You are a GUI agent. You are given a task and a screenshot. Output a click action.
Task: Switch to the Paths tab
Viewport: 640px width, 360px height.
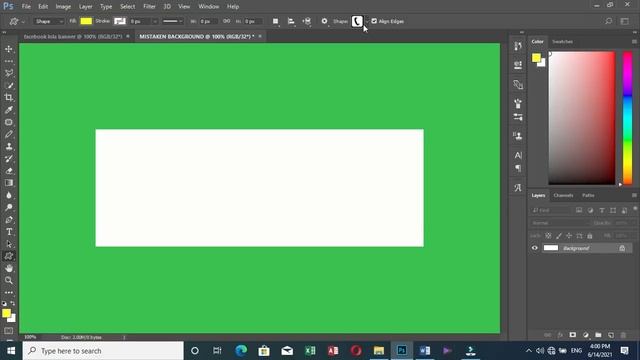coord(588,196)
